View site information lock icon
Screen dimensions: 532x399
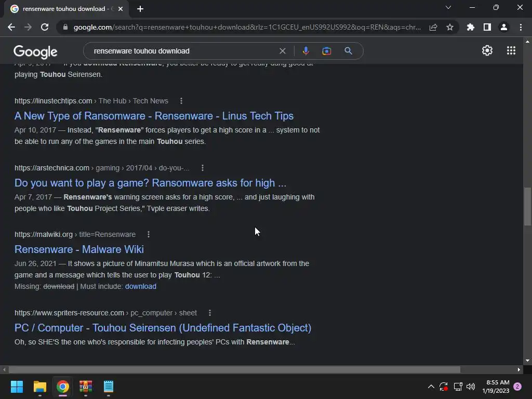tap(65, 27)
